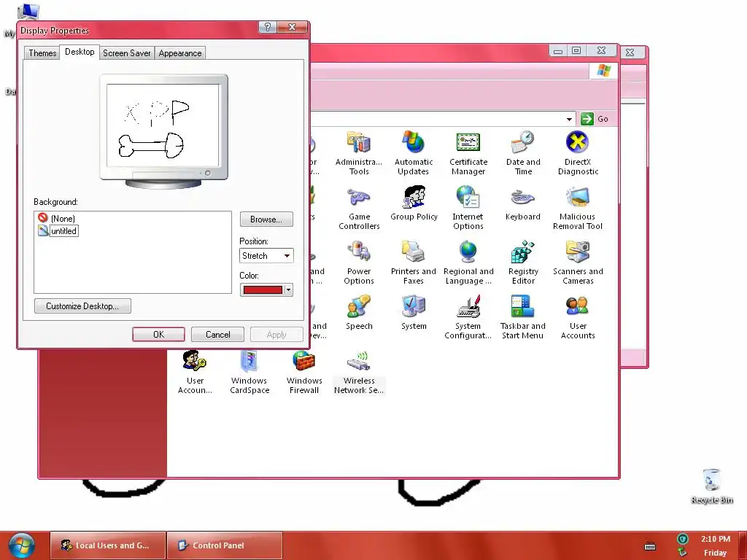The width and height of the screenshot is (747, 560).
Task: Select (None) in Background list
Action: point(57,219)
